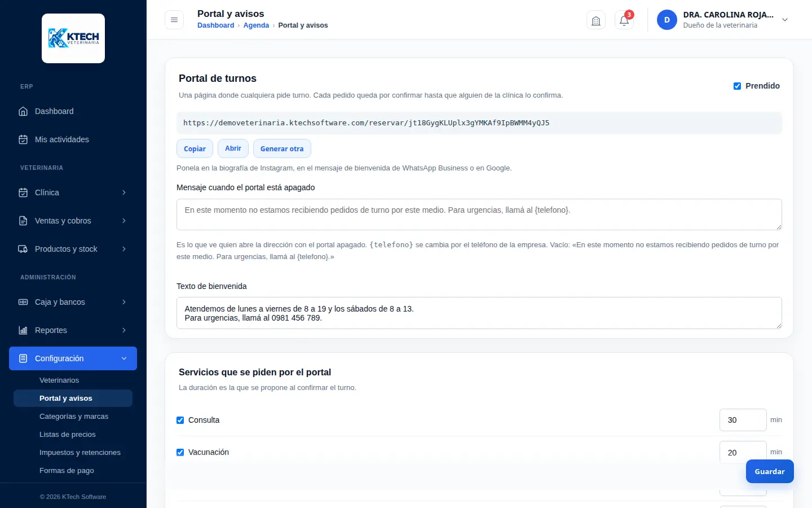Expand the Caja y bancos chevron
Screen dimensions: 812x508
click(x=124, y=302)
